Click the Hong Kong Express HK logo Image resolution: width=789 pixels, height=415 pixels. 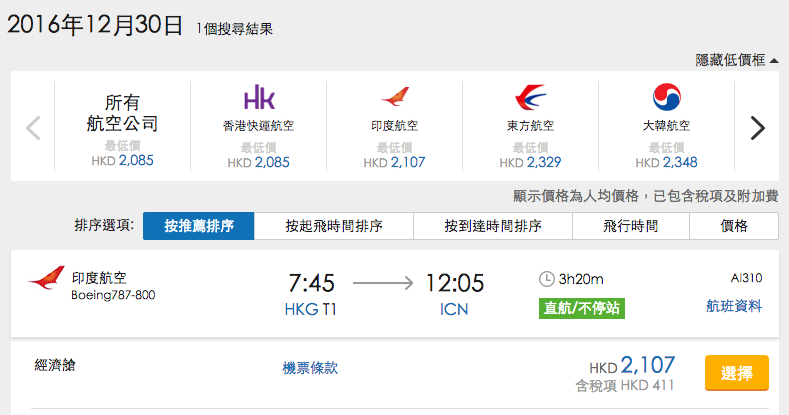tap(259, 97)
